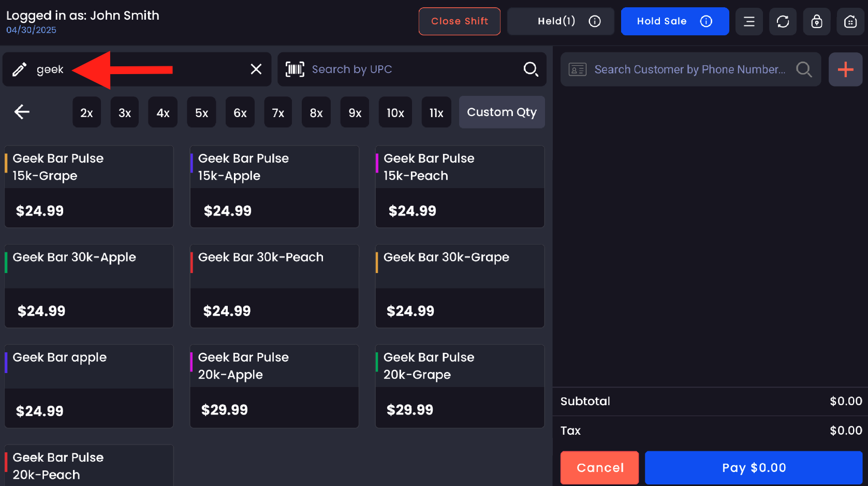Click the hamburger menu icon
868x486 pixels.
pyautogui.click(x=749, y=21)
